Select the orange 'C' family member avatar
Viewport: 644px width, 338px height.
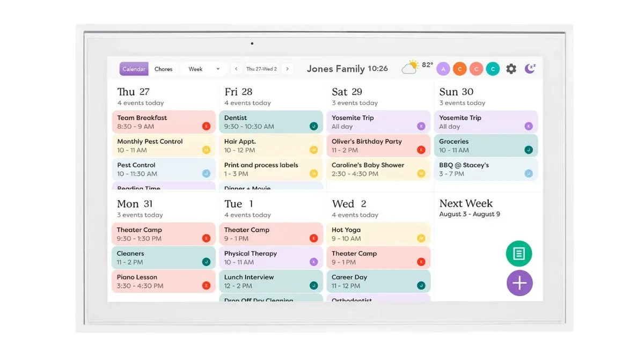(460, 69)
